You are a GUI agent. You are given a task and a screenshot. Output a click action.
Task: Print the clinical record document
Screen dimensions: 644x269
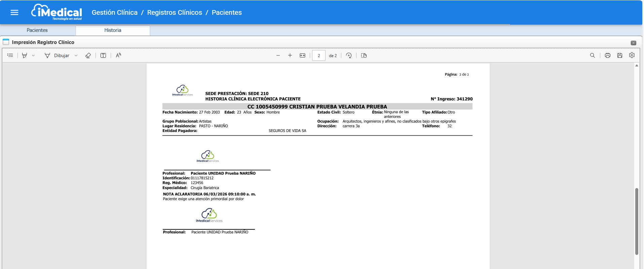(607, 55)
